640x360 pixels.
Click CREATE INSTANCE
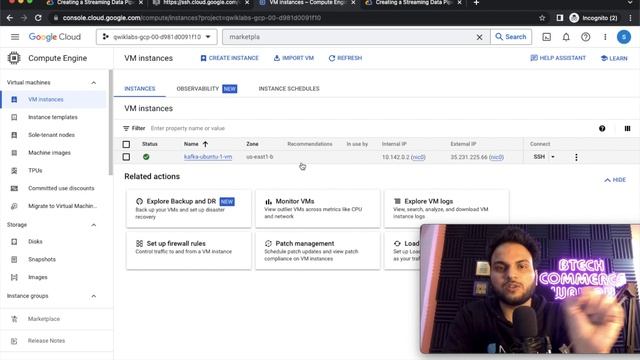point(229,58)
